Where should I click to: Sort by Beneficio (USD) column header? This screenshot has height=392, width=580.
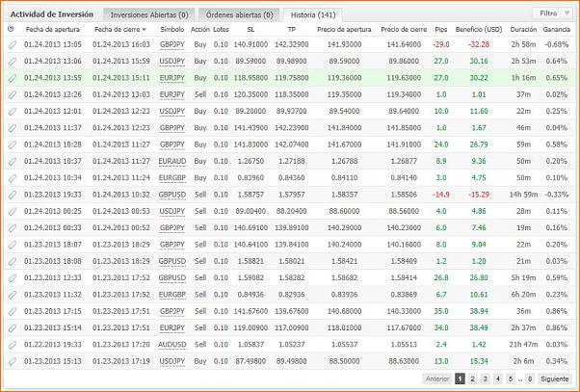479,29
